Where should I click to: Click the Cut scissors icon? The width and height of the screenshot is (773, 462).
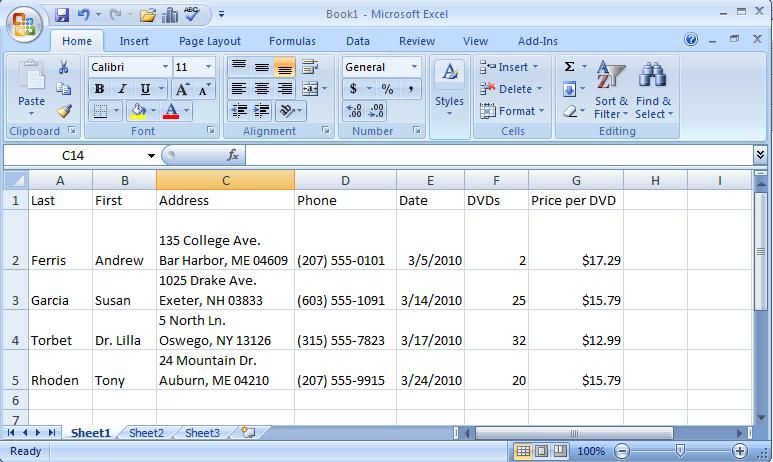point(64,67)
